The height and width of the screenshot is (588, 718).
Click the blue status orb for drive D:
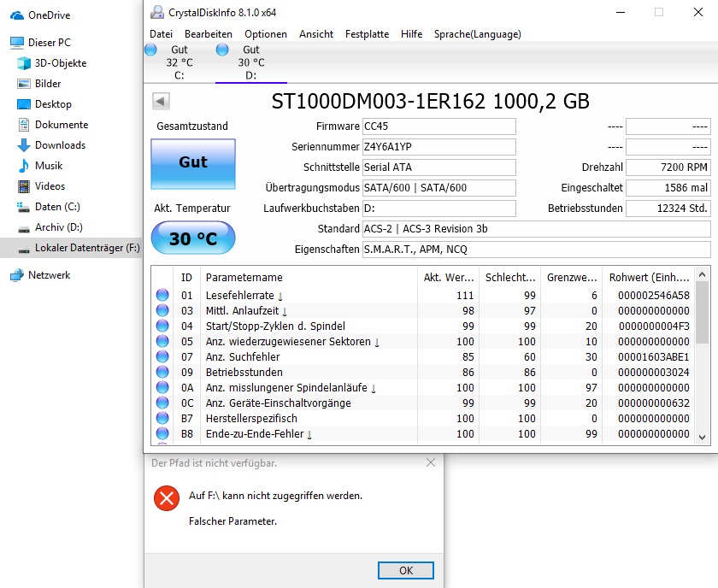coord(222,50)
